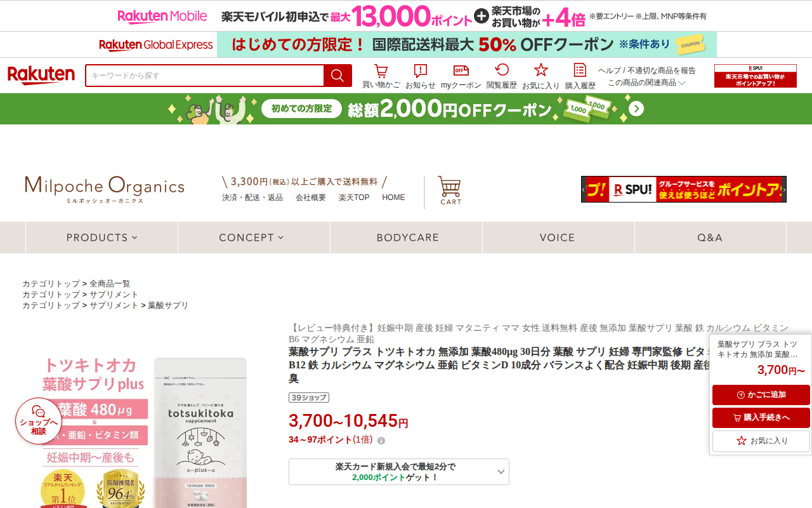
Task: Expand the PRODUCTS menu
Action: [101, 237]
